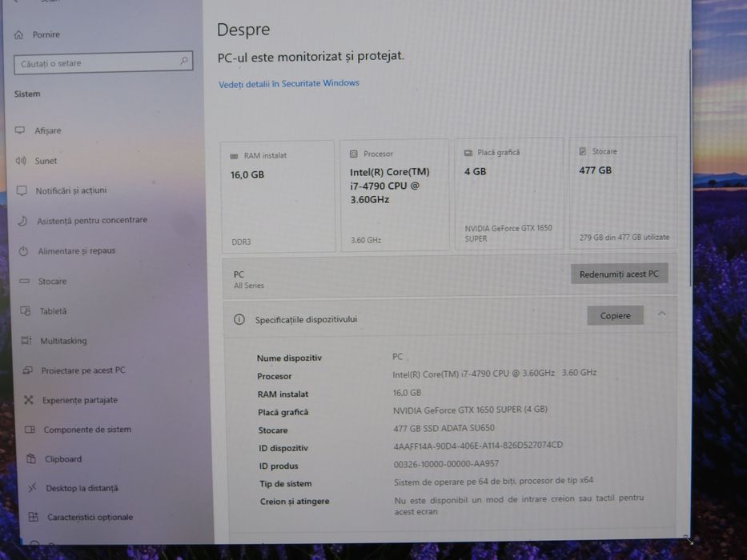Click 279 GB din 477 GB utilizate text
Screen dimensions: 747x560
coord(624,237)
